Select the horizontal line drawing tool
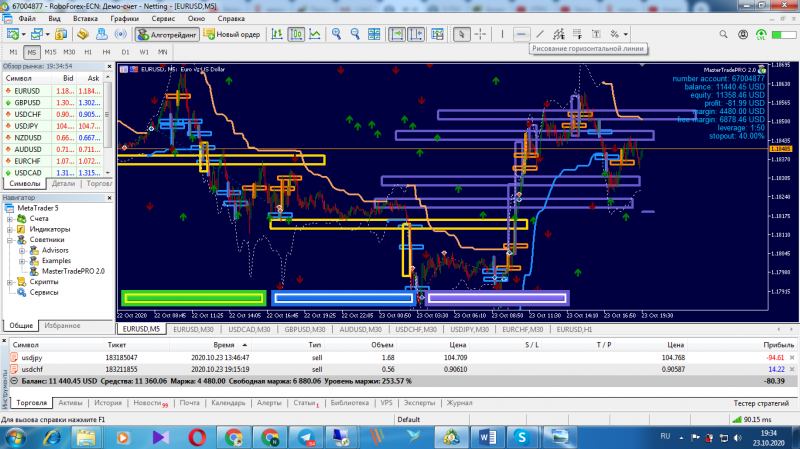The height and width of the screenshot is (449, 800). (521, 34)
